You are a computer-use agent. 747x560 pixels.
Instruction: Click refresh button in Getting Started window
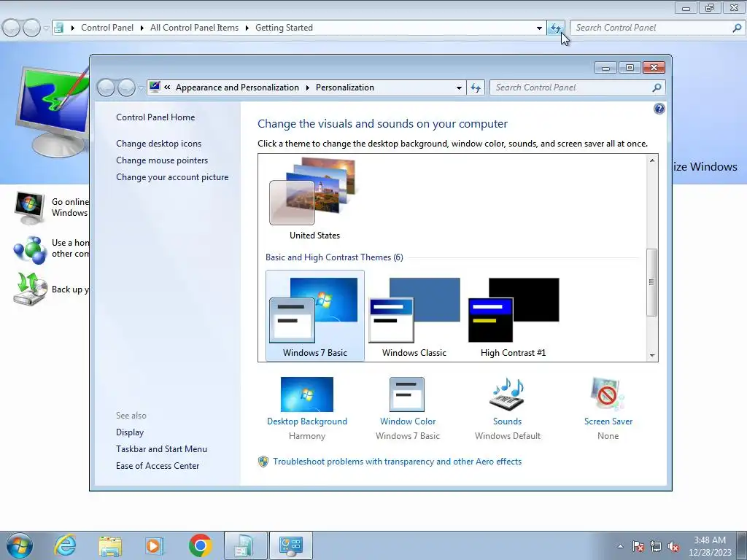coord(555,28)
